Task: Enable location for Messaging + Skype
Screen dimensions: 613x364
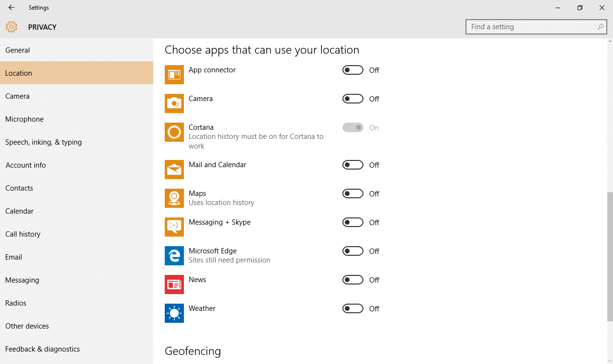Action: (353, 223)
